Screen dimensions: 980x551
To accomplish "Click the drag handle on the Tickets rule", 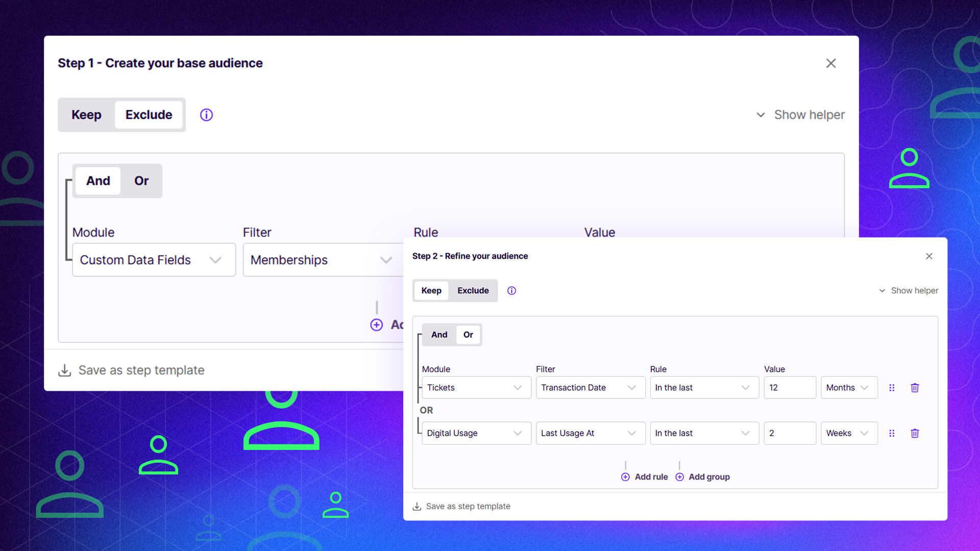I will [x=892, y=388].
